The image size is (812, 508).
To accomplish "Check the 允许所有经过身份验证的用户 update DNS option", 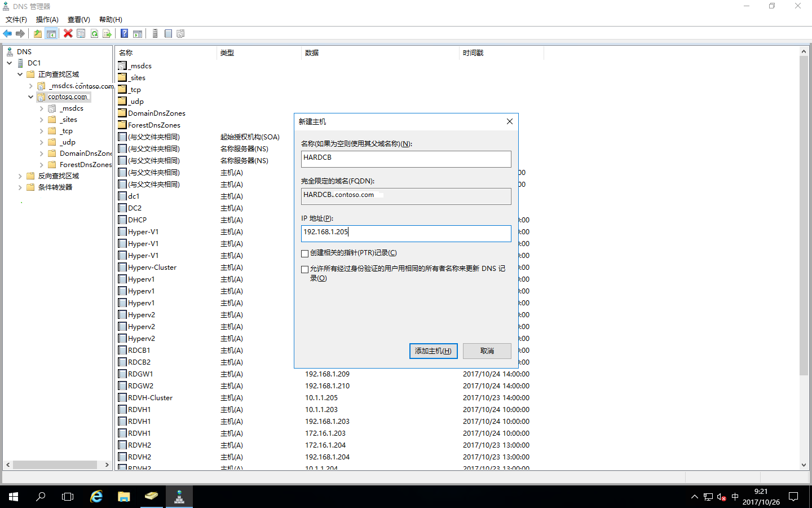I will click(x=305, y=269).
